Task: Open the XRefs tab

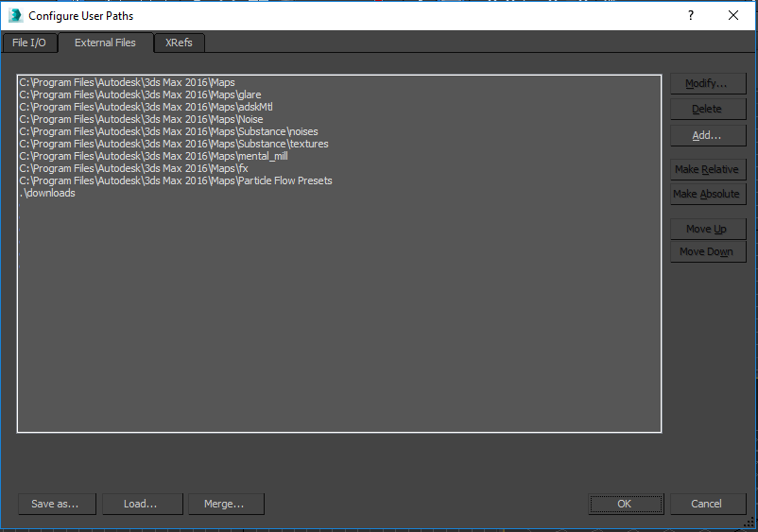Action: click(179, 43)
